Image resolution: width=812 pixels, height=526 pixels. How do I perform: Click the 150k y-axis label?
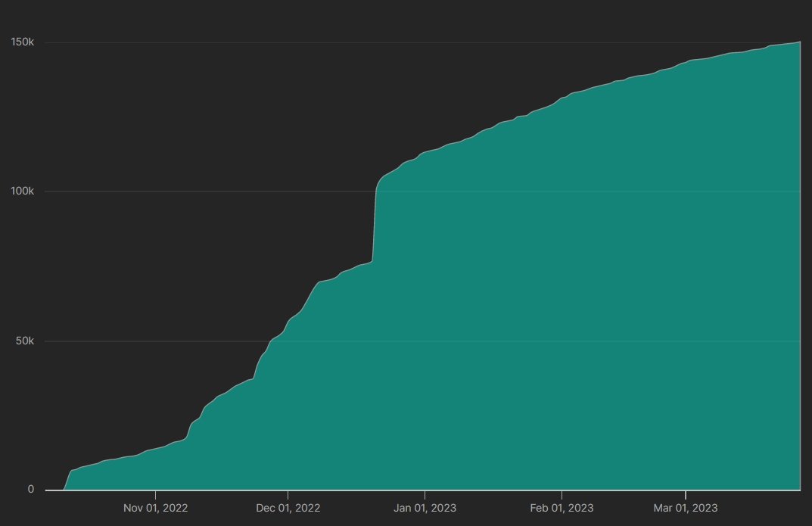click(21, 42)
